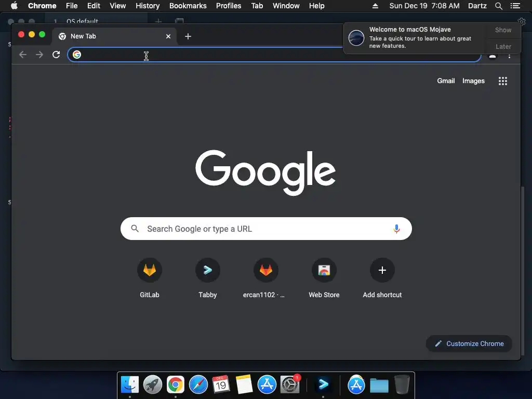532x399 pixels.
Task: Open Chrome from the Dock
Action: tap(176, 385)
